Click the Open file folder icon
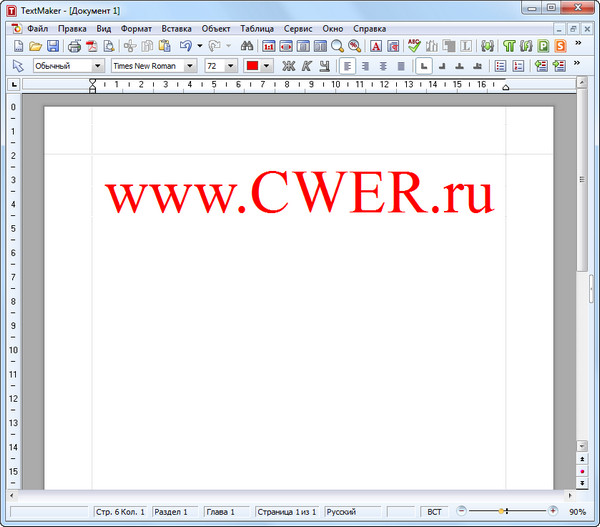This screenshot has height=527, width=600. [35, 46]
